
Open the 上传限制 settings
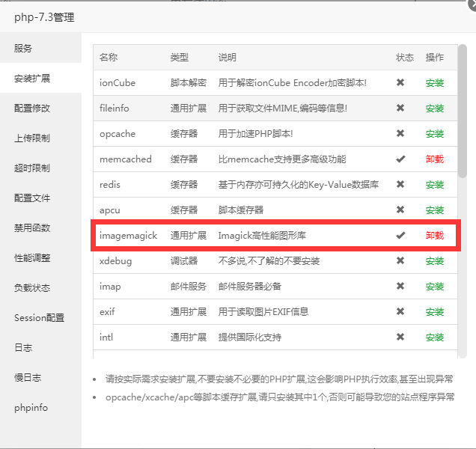pos(32,138)
